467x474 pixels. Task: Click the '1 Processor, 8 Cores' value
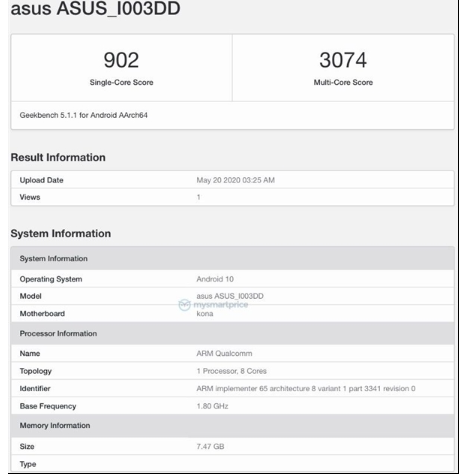click(x=232, y=371)
